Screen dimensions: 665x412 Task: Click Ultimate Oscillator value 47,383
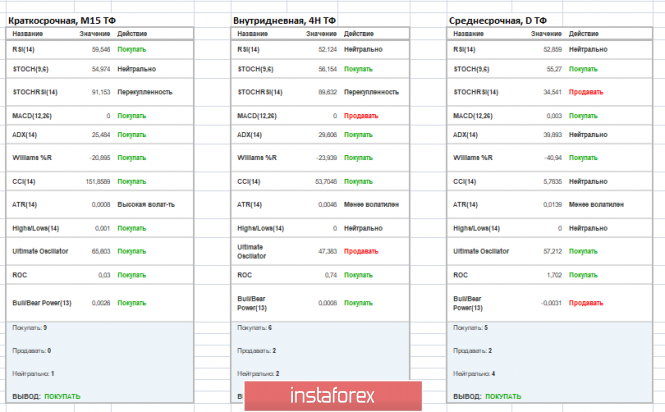tap(327, 251)
